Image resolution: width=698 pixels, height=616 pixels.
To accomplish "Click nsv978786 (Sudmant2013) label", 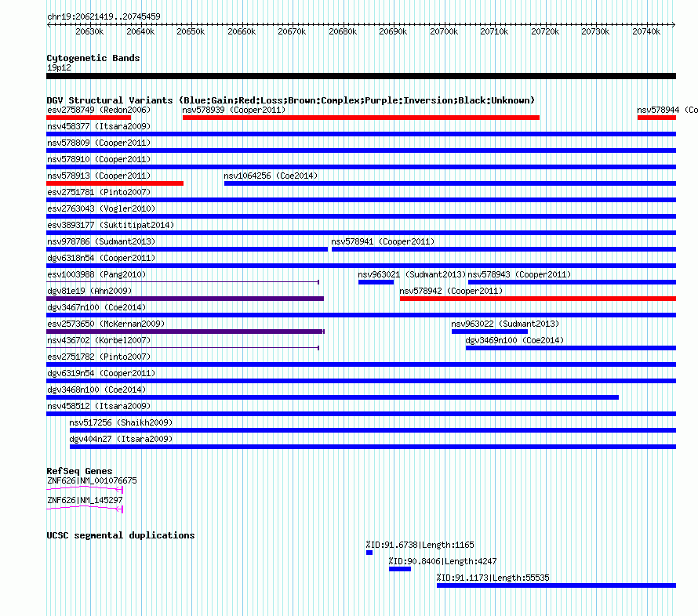I will coord(101,241).
